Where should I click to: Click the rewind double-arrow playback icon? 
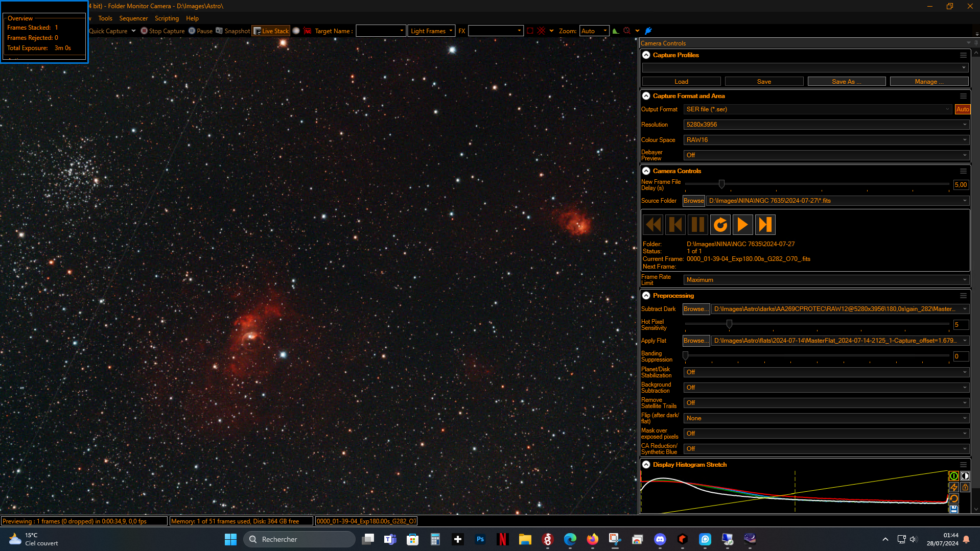tap(653, 225)
